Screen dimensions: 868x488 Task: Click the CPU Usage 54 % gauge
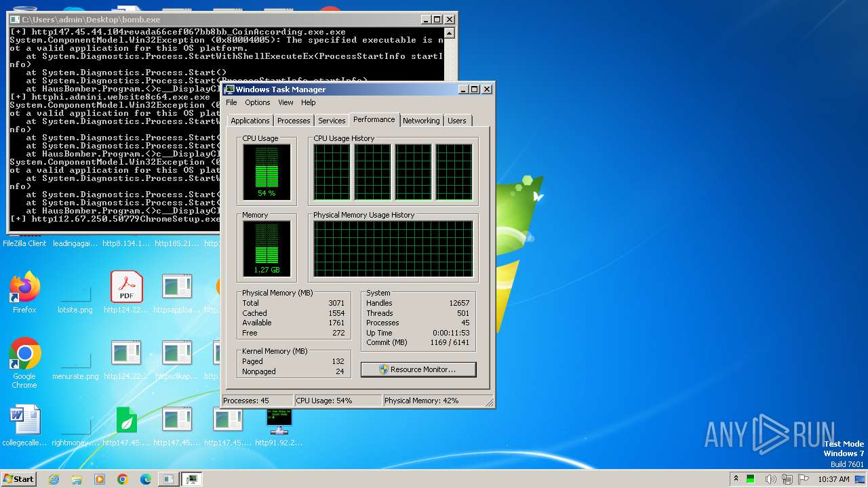tap(267, 172)
